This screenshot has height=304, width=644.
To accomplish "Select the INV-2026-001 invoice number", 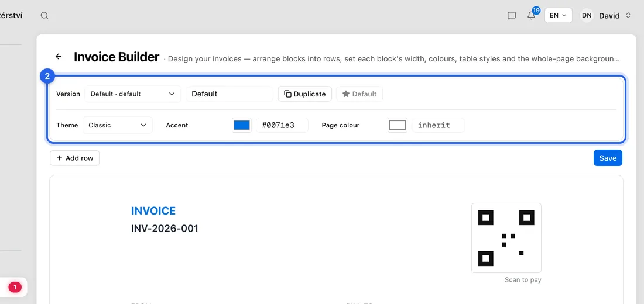I will (x=165, y=229).
